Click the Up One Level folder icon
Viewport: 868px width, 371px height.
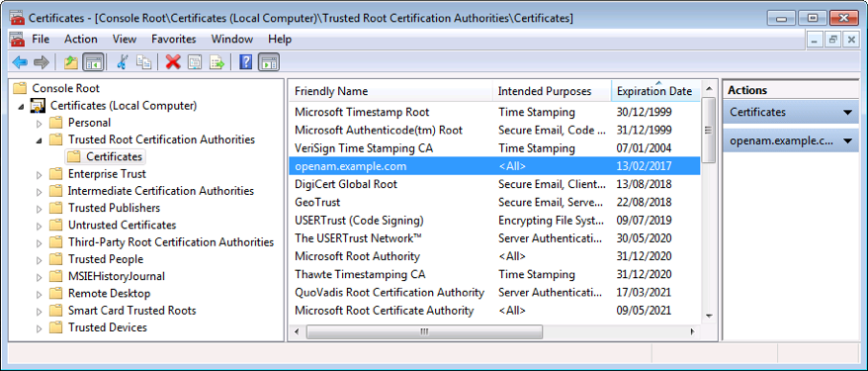point(71,62)
